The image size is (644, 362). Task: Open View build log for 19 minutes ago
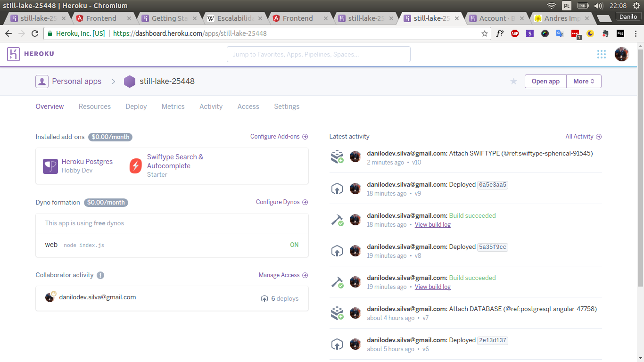point(433,287)
